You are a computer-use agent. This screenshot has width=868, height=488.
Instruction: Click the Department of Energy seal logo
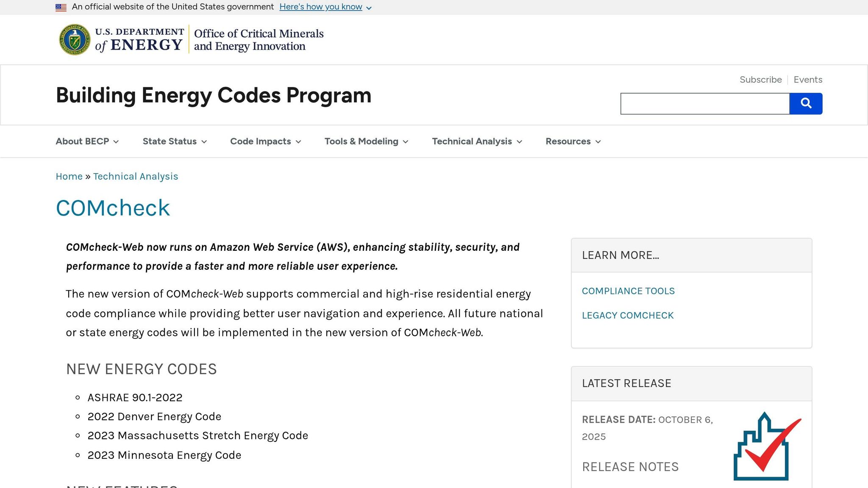(75, 39)
